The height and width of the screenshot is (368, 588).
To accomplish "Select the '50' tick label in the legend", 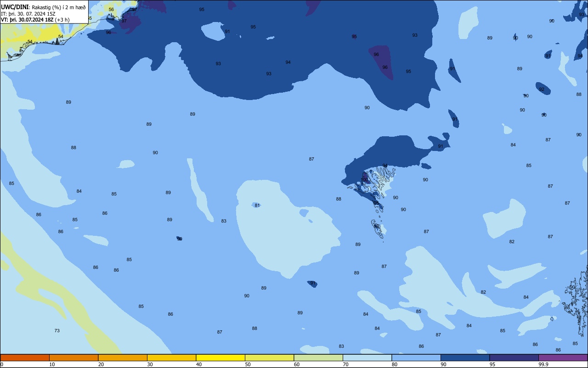I will tap(248, 364).
